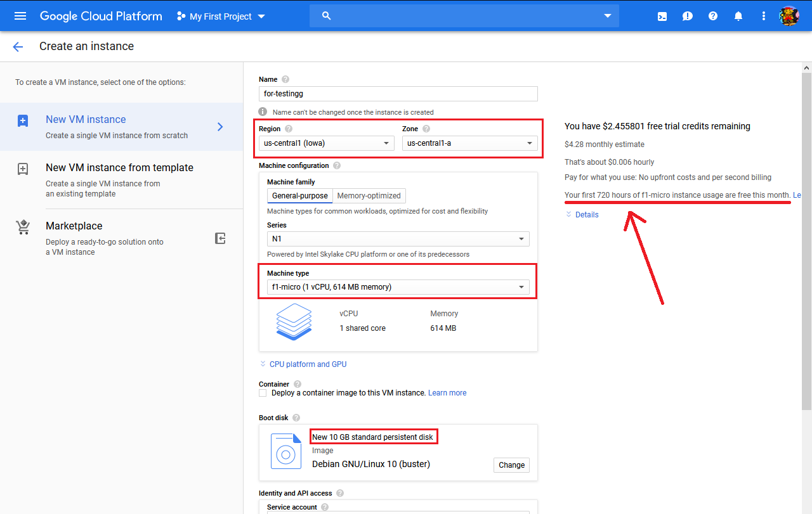This screenshot has width=812, height=514.
Task: Open the Zone dropdown
Action: click(470, 143)
